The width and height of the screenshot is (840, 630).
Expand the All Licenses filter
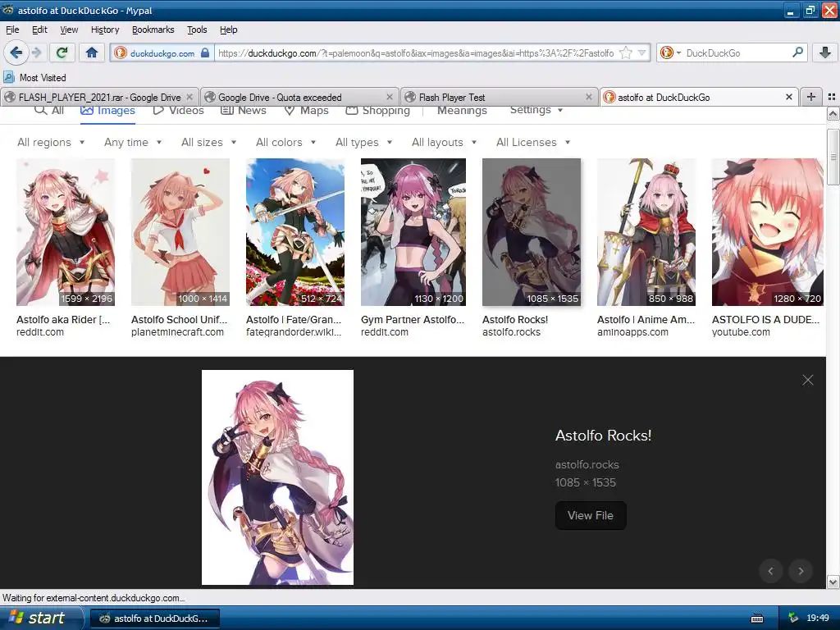(x=533, y=142)
